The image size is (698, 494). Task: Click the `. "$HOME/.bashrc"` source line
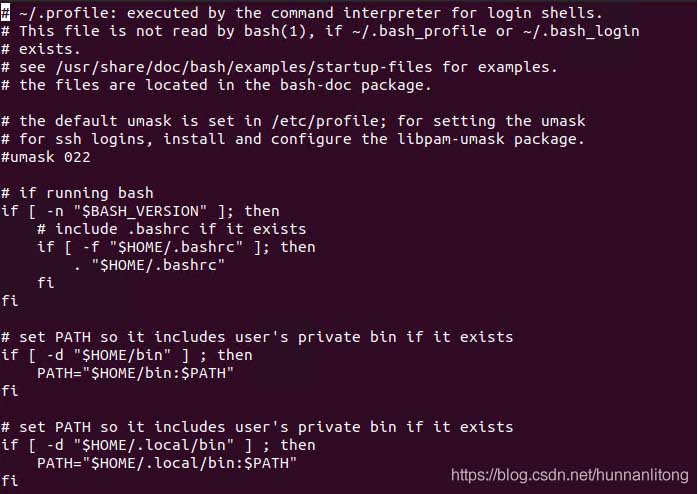point(150,265)
